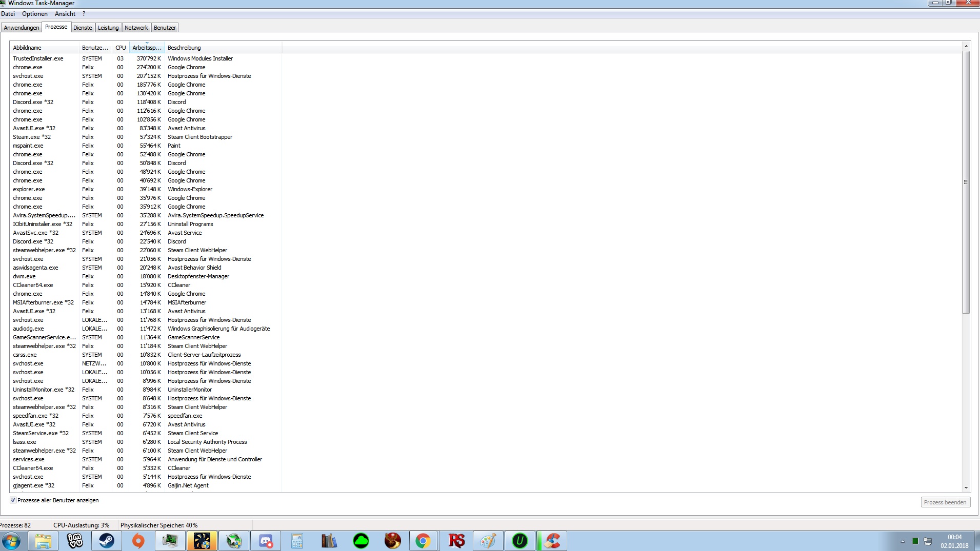The height and width of the screenshot is (551, 980).
Task: Select the mspaint.exe process row
Action: click(146, 146)
